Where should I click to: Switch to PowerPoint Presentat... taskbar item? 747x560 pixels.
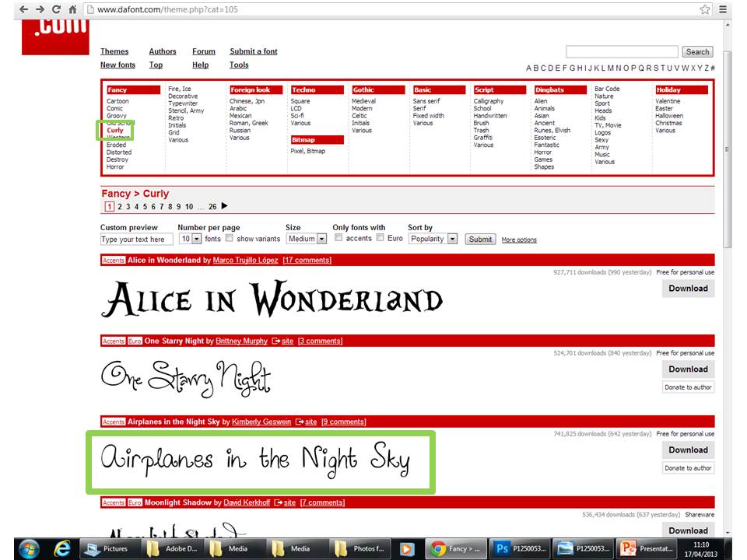(x=647, y=549)
